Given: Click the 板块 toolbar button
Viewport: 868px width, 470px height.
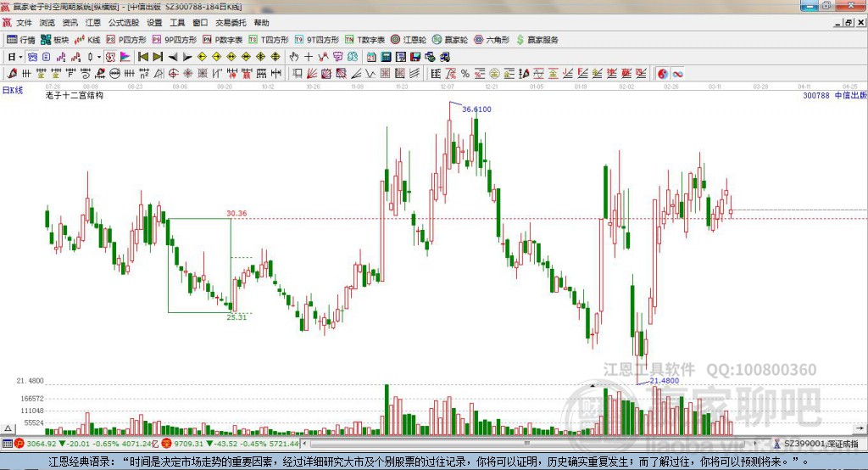Looking at the screenshot, I should (55, 39).
